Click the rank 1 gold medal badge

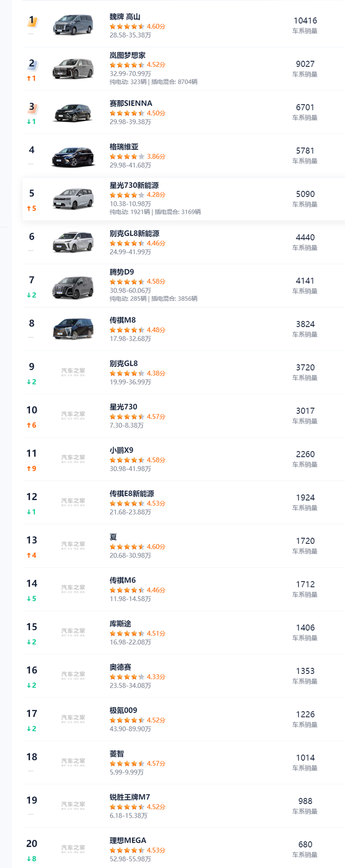click(32, 21)
